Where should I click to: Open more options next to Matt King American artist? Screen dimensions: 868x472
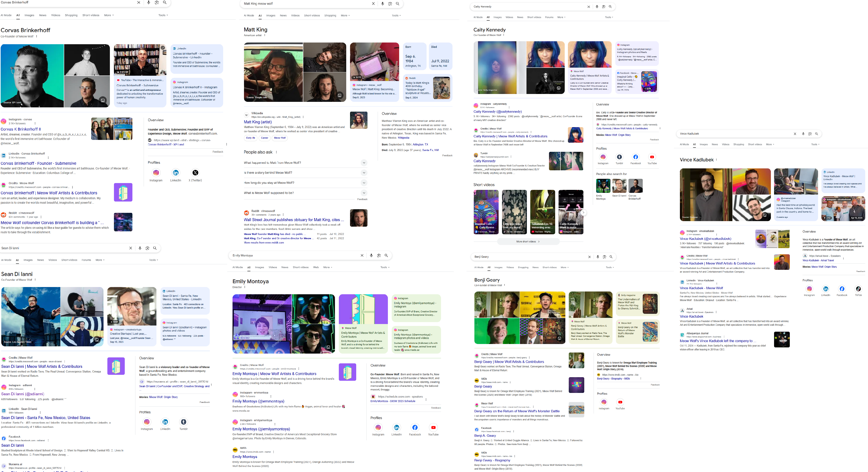pyautogui.click(x=265, y=35)
